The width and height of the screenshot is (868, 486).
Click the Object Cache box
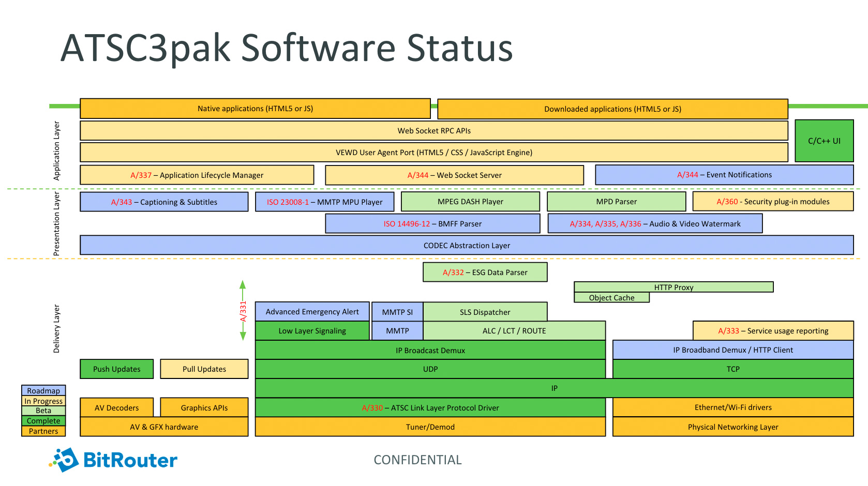611,297
